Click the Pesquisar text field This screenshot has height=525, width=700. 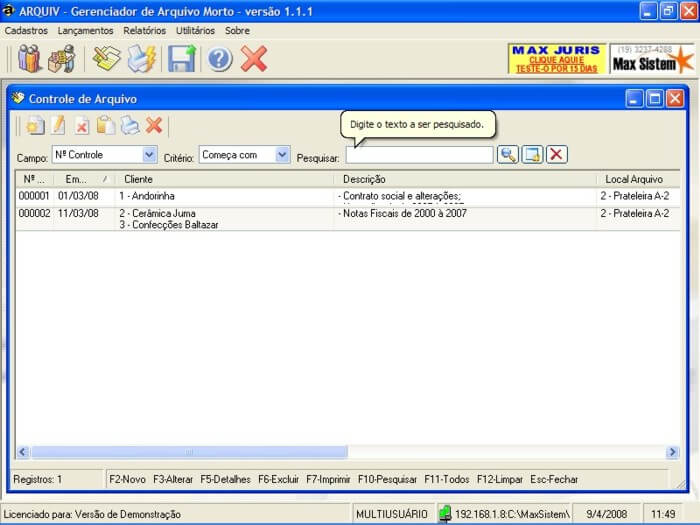point(420,155)
